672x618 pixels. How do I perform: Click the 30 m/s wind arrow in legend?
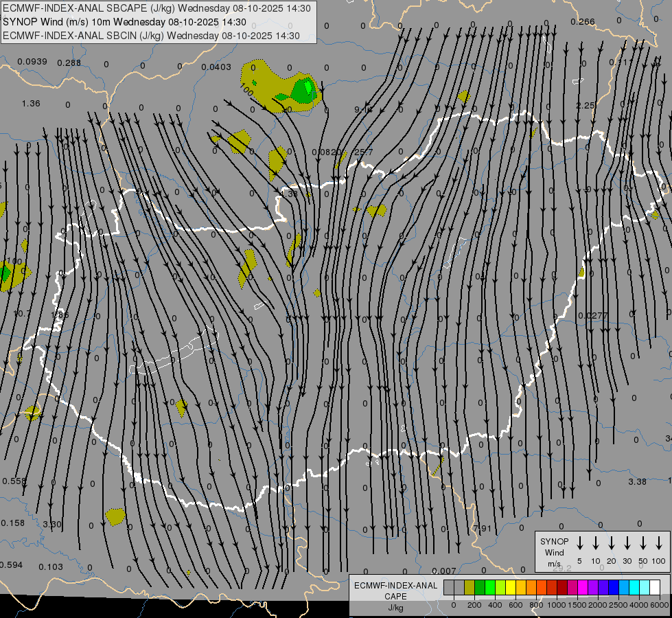tap(627, 543)
